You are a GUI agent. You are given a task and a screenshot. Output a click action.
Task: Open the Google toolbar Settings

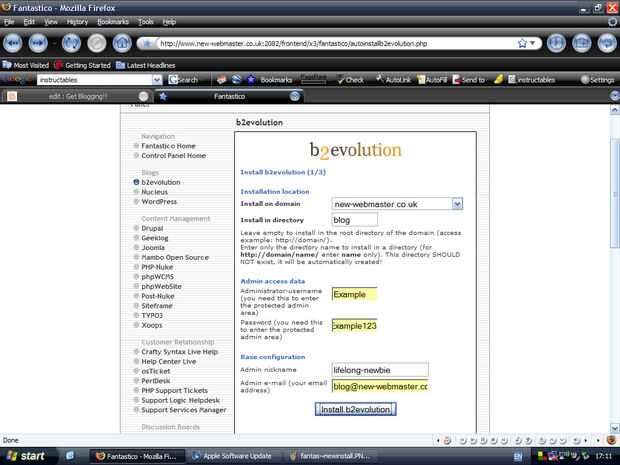597,80
